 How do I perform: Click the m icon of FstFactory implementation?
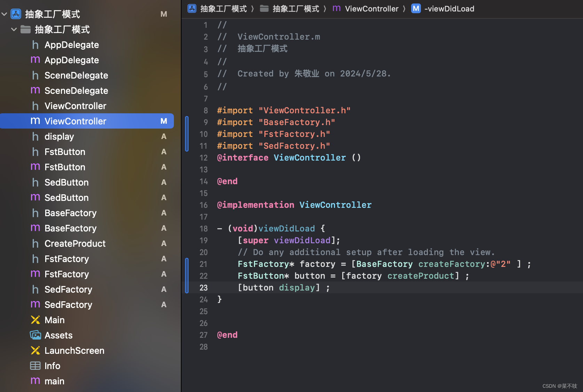click(x=35, y=274)
